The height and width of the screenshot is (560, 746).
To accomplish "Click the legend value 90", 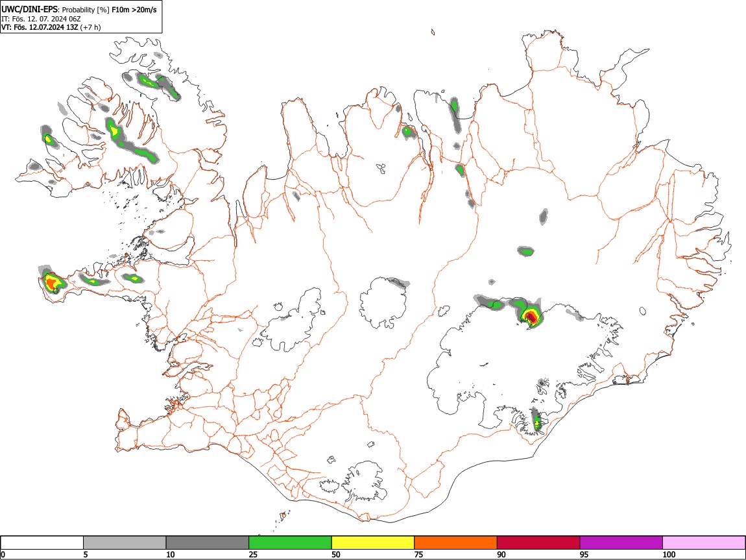I will pos(501,555).
